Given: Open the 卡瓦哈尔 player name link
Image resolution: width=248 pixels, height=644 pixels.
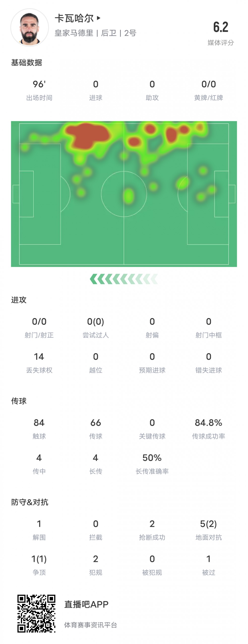Looking at the screenshot, I should point(74,18).
